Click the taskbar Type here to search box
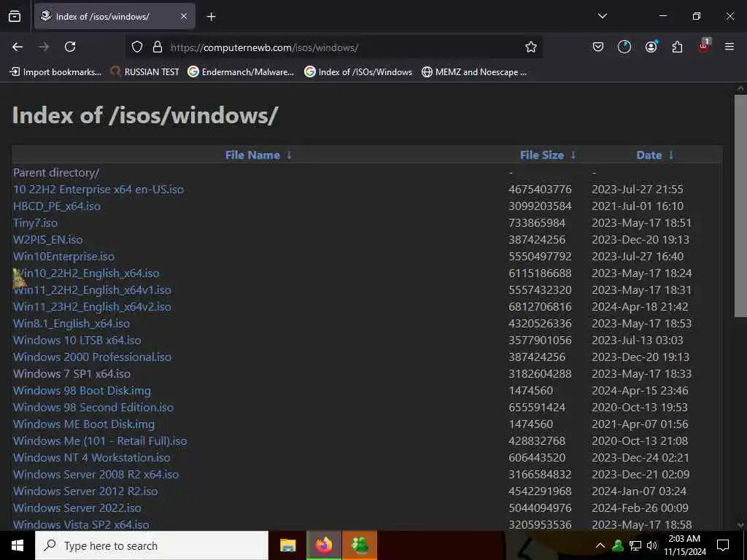Screen dimensions: 747x560 coord(152,545)
